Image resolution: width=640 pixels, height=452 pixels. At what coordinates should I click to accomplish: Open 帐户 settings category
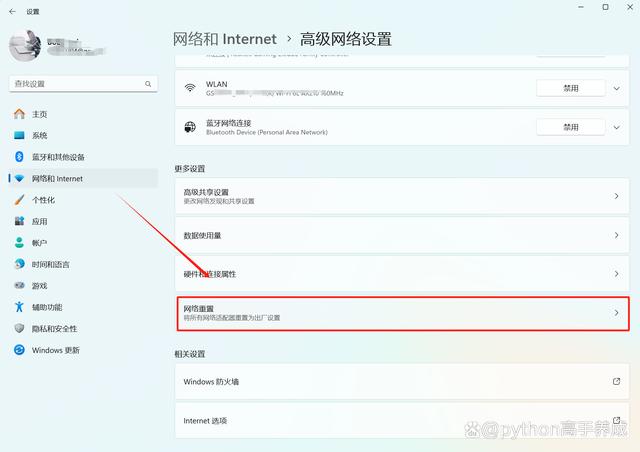83,243
